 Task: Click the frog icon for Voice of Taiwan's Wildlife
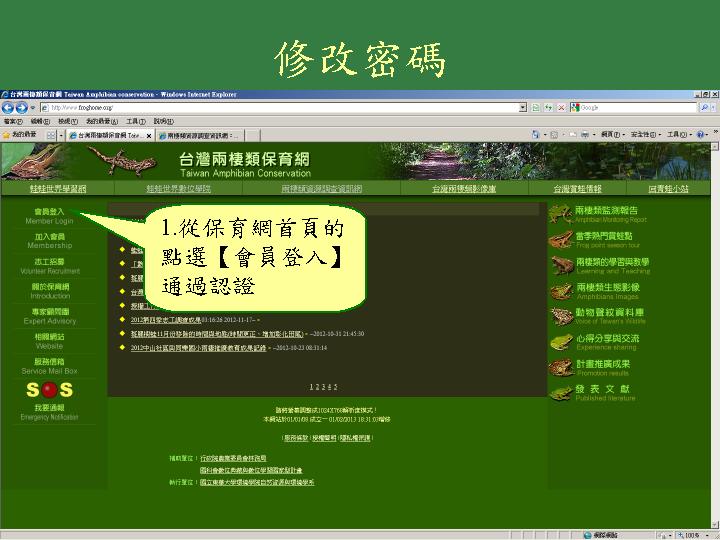[561, 316]
